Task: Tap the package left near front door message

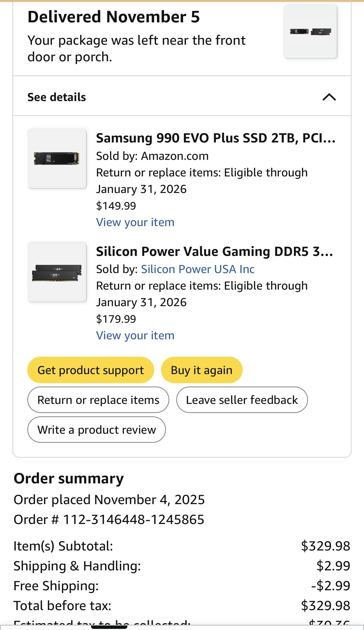Action: [136, 49]
